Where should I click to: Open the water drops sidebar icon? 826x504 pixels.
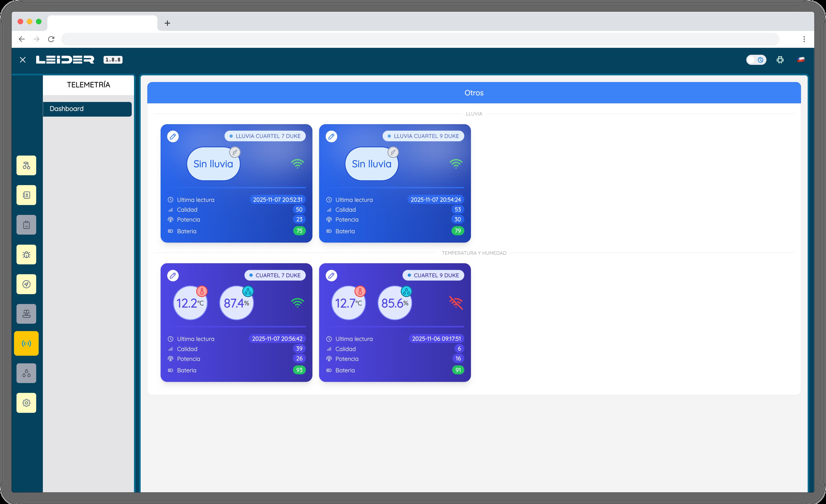(27, 373)
